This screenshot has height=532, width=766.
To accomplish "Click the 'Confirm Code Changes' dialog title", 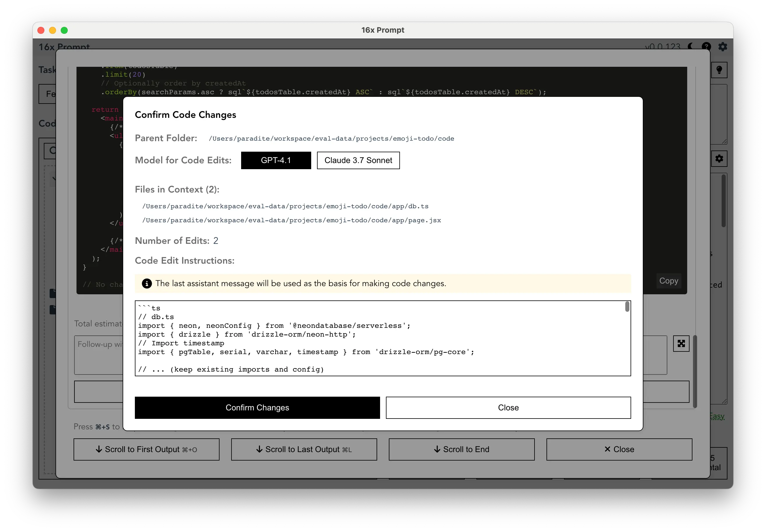I will [x=185, y=115].
